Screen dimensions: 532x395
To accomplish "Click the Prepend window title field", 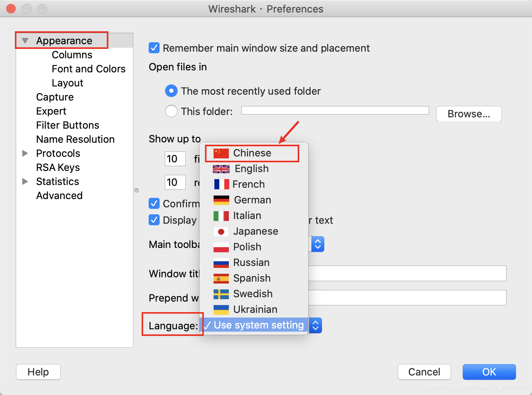I will tap(407, 298).
